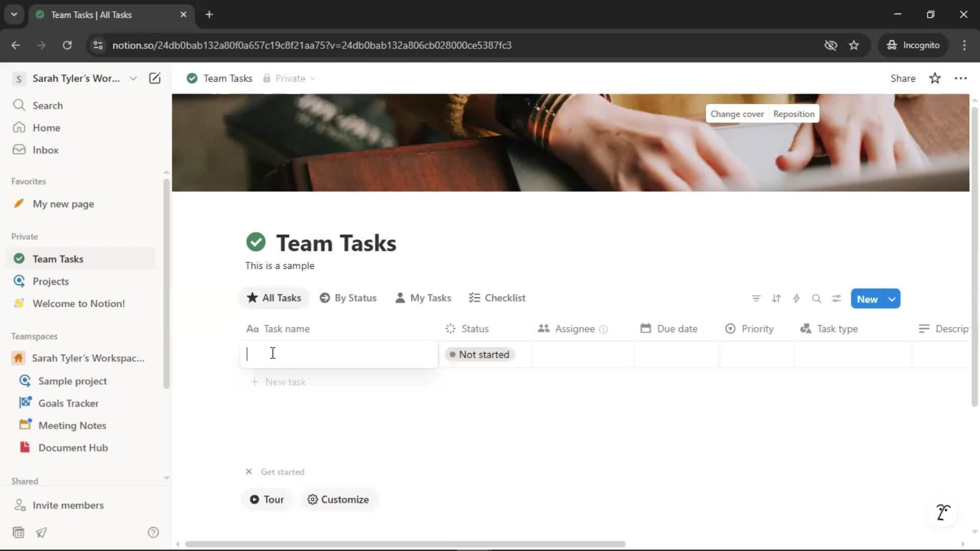Screen dimensions: 980x551
Task: Open help question mark icon
Action: 153,533
